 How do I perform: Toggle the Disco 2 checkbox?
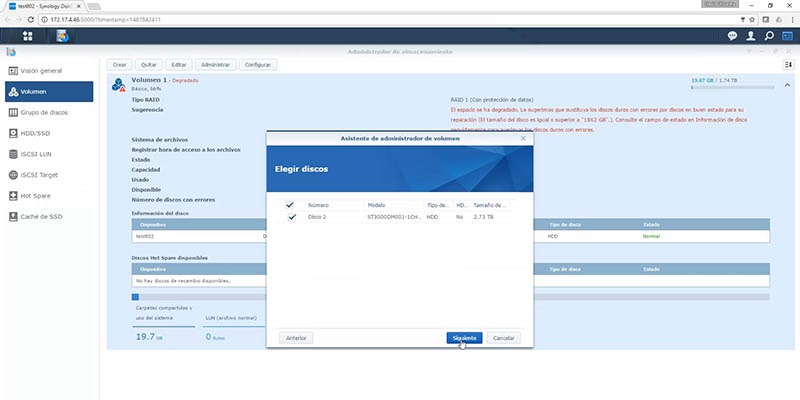coord(292,217)
